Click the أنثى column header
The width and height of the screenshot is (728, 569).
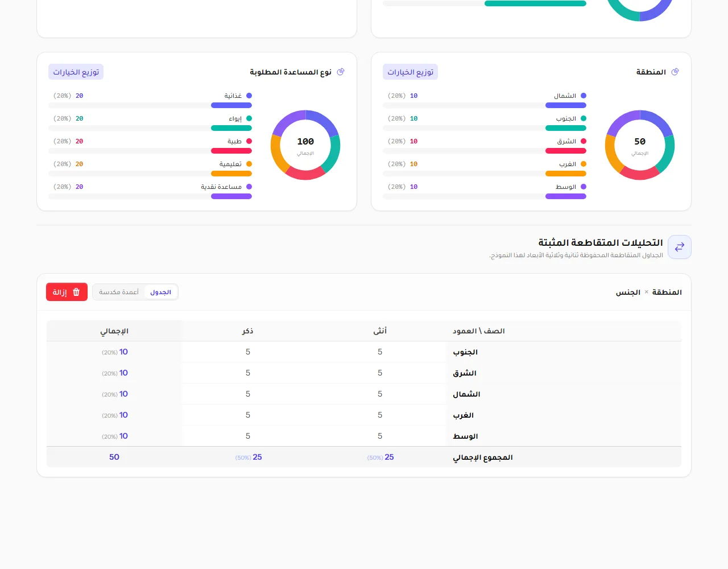point(380,331)
